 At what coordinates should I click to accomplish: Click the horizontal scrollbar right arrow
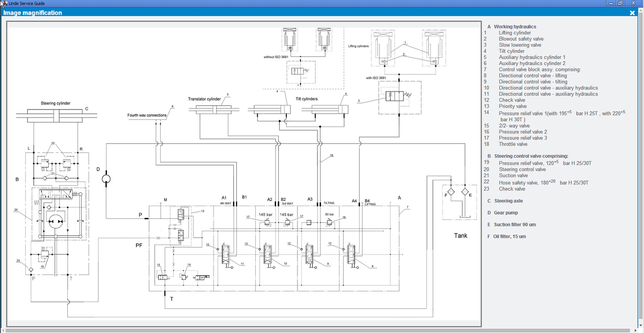636,330
